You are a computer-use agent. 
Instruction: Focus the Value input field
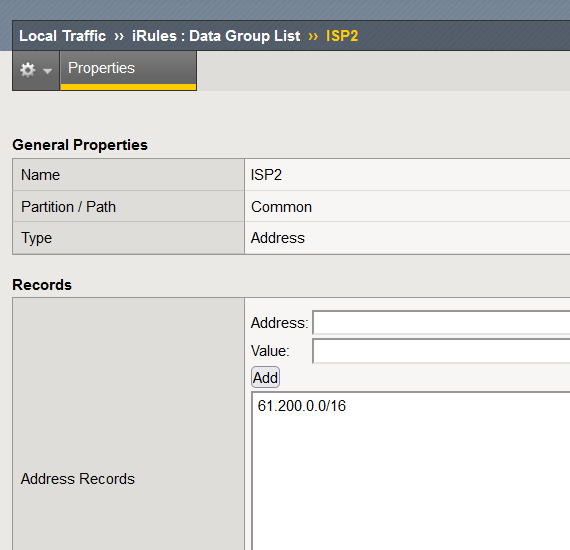[441, 351]
